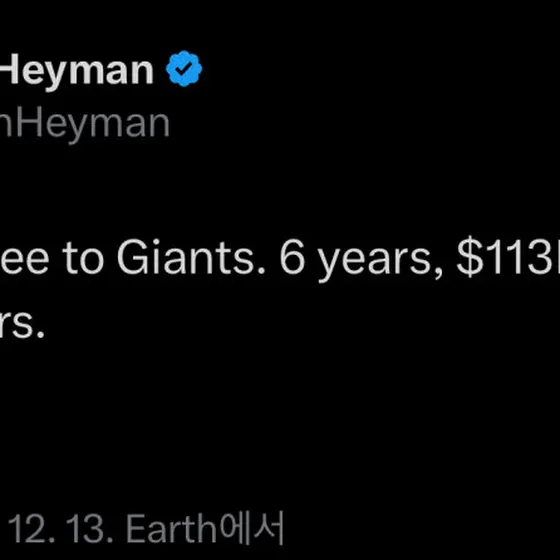Click the Earth location word

[171, 529]
